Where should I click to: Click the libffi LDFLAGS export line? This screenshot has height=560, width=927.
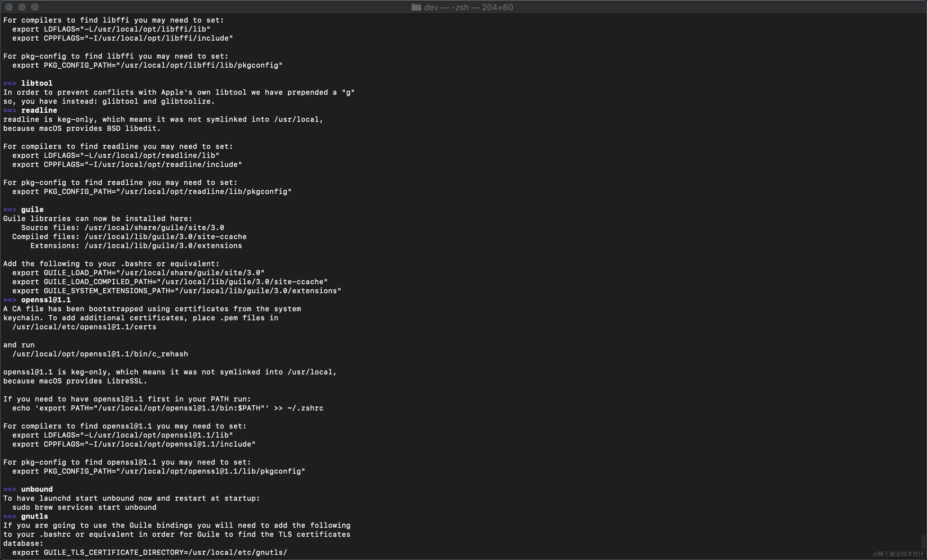coord(111,29)
